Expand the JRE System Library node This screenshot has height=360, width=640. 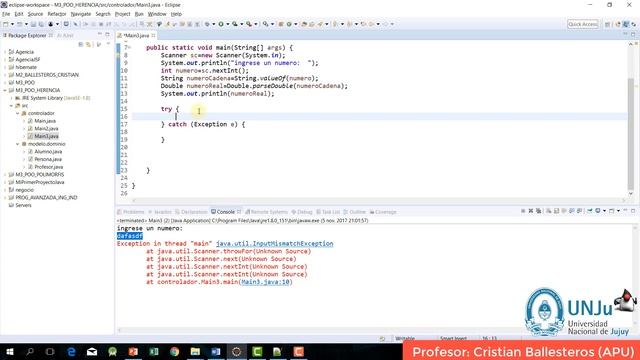click(x=11, y=98)
